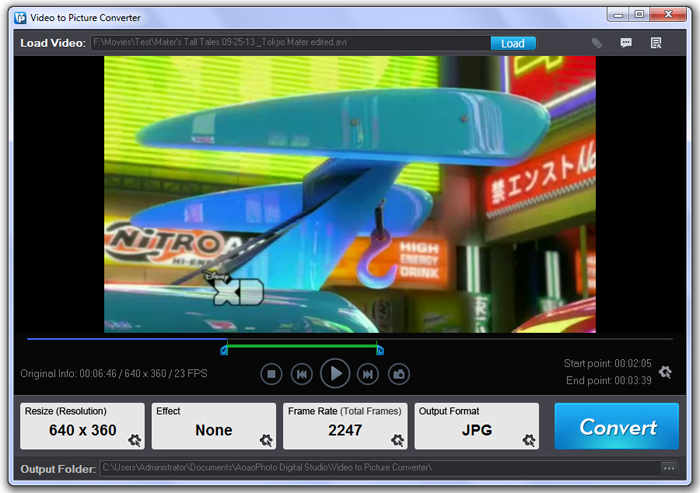Screen dimensions: 700x493
Task: Jump to next frame button
Action: tap(368, 374)
